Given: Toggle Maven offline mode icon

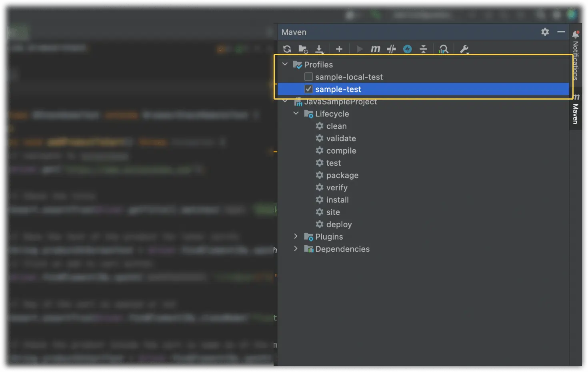Looking at the screenshot, I should tap(391, 49).
